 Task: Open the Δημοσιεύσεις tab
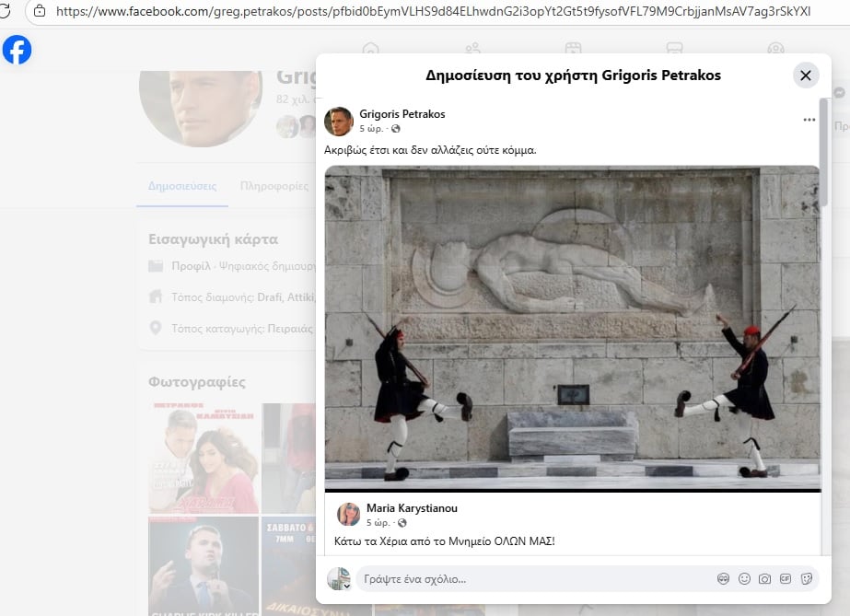pyautogui.click(x=182, y=186)
